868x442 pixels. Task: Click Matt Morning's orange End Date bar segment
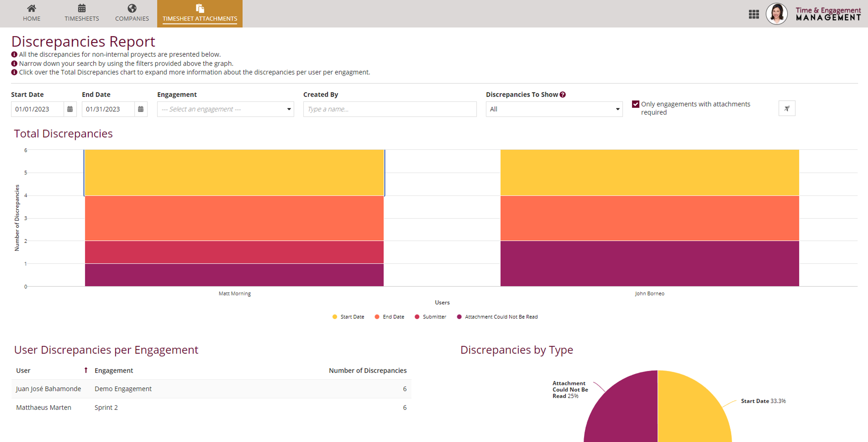(x=234, y=218)
